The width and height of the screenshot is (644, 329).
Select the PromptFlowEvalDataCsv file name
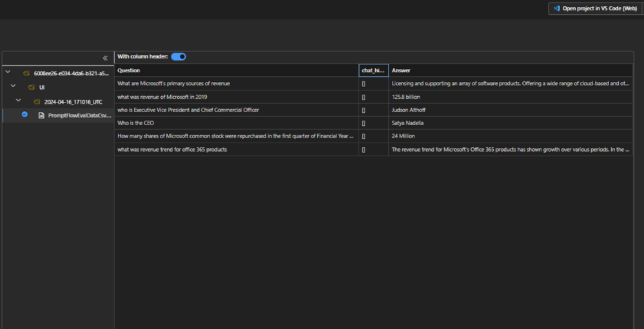[x=79, y=115]
